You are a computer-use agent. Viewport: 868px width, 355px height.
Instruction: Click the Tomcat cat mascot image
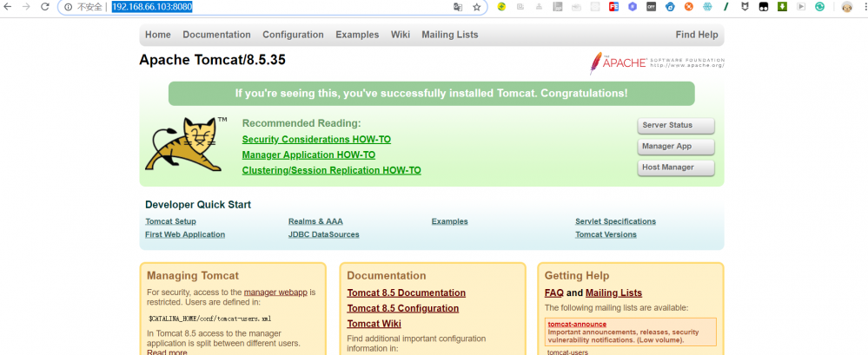[186, 144]
